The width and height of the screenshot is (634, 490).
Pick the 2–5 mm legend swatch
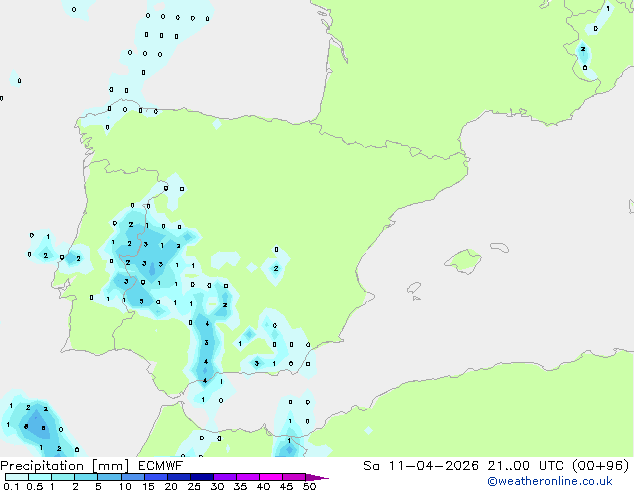[86, 477]
